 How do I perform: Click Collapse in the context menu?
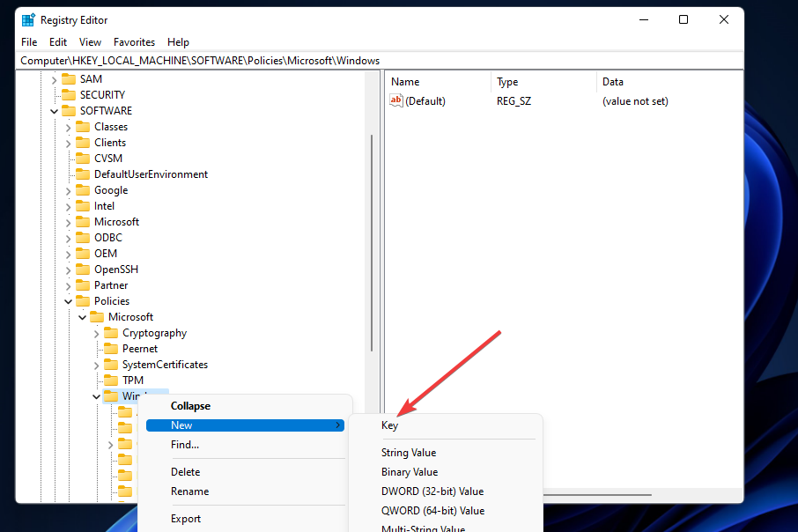coord(189,405)
